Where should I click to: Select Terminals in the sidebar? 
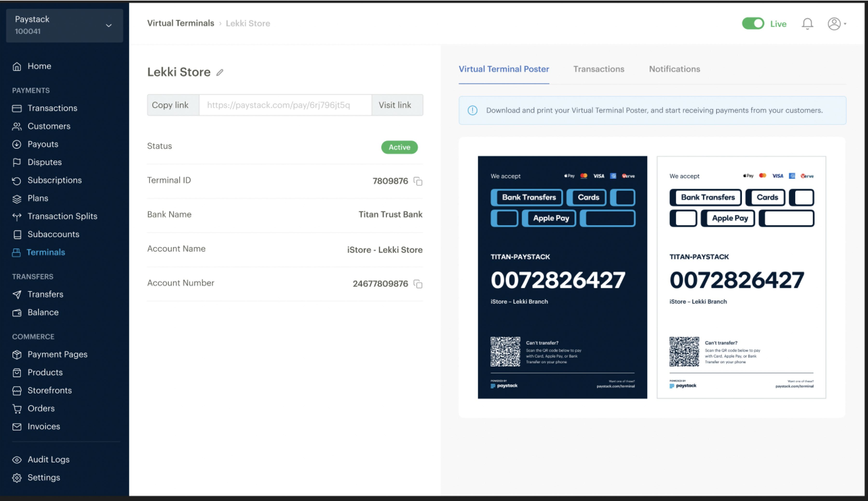point(45,253)
